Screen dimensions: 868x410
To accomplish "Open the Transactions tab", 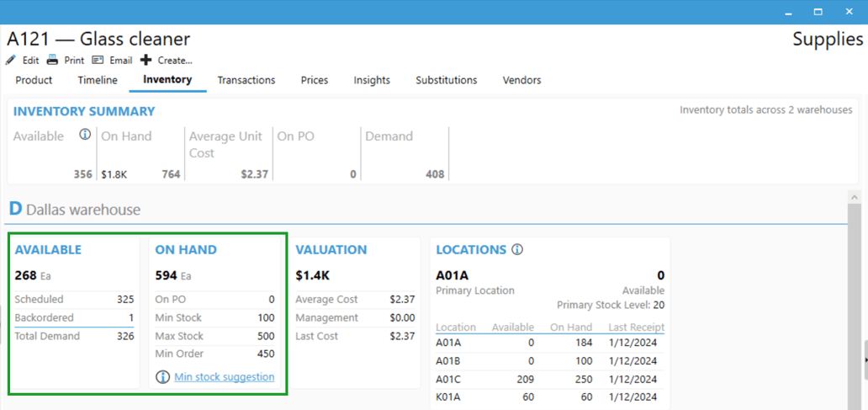I will tap(246, 80).
